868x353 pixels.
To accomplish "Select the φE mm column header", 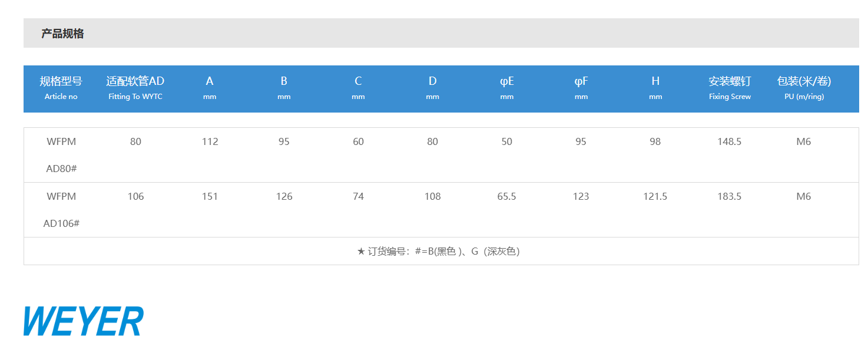I will pos(506,88).
